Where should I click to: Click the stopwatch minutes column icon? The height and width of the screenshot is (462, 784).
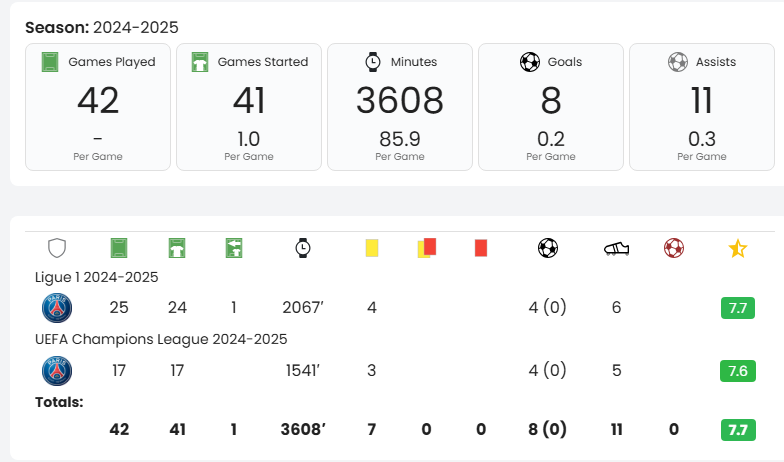[x=303, y=247]
